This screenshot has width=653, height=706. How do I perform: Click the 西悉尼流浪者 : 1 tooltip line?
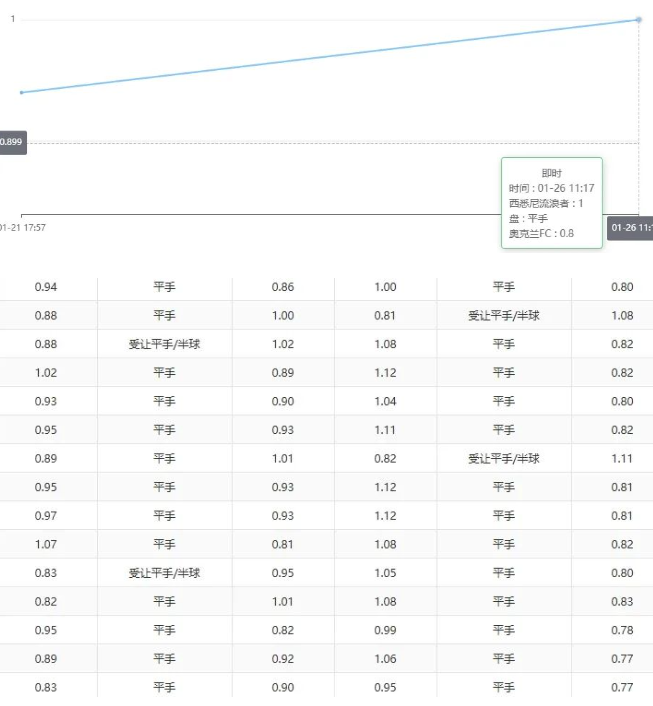point(546,203)
